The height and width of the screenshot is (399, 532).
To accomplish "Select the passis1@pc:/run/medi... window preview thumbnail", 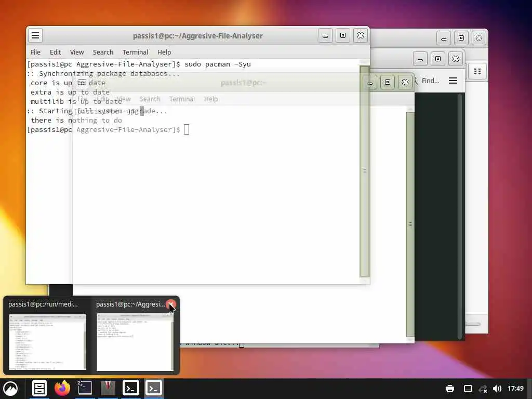I will [x=47, y=342].
